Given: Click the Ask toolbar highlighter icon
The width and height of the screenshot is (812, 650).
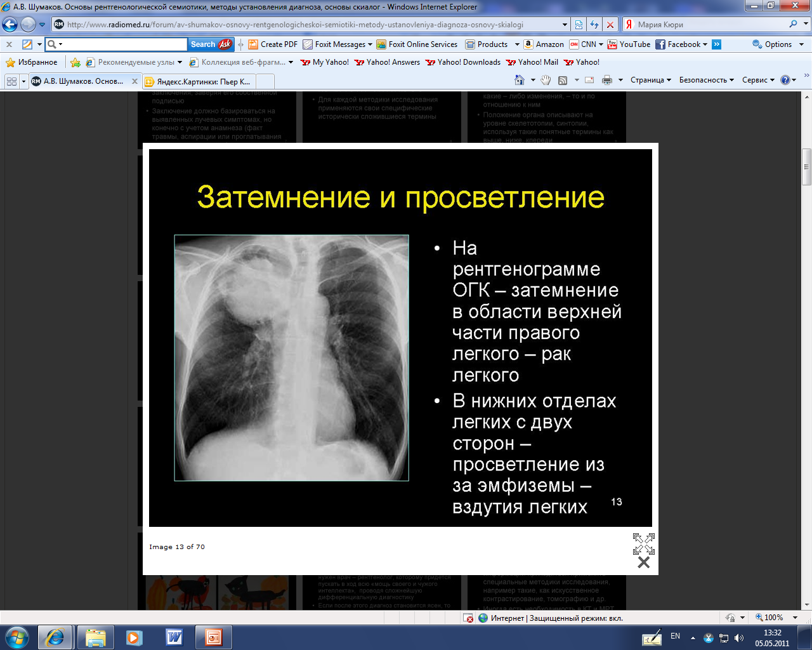Looking at the screenshot, I should 27,44.
